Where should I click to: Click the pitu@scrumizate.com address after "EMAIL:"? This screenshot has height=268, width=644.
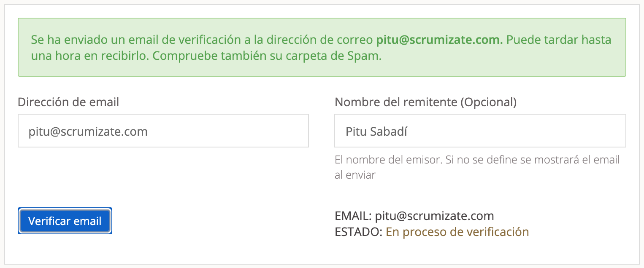(434, 216)
